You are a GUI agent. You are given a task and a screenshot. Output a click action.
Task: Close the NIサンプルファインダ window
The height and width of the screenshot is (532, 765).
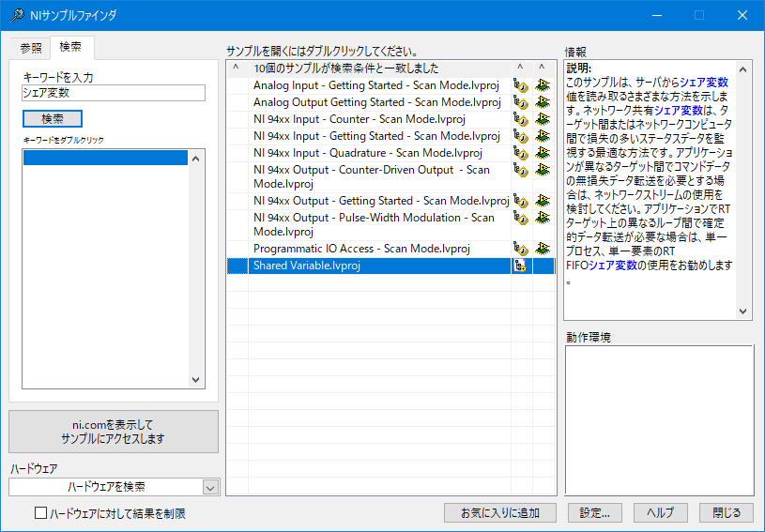point(742,15)
